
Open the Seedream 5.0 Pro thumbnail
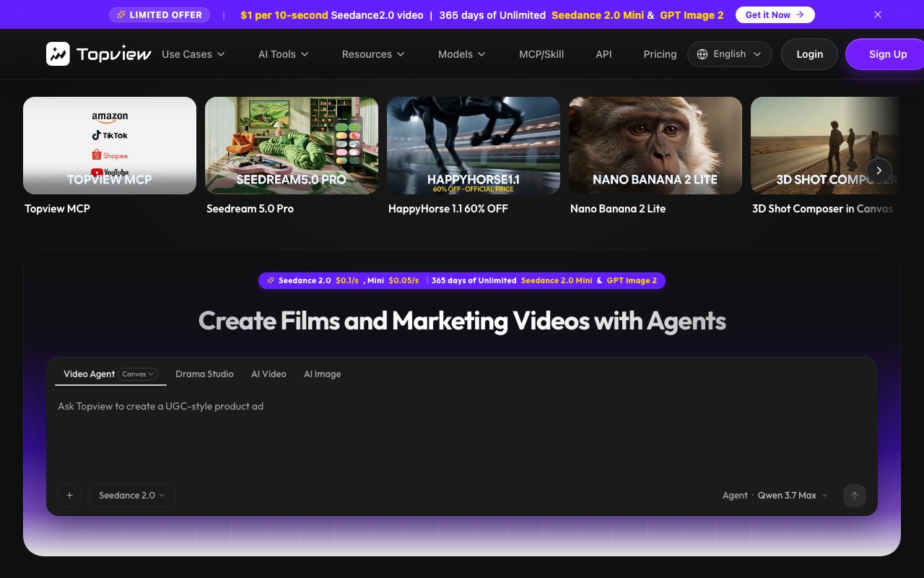(292, 145)
